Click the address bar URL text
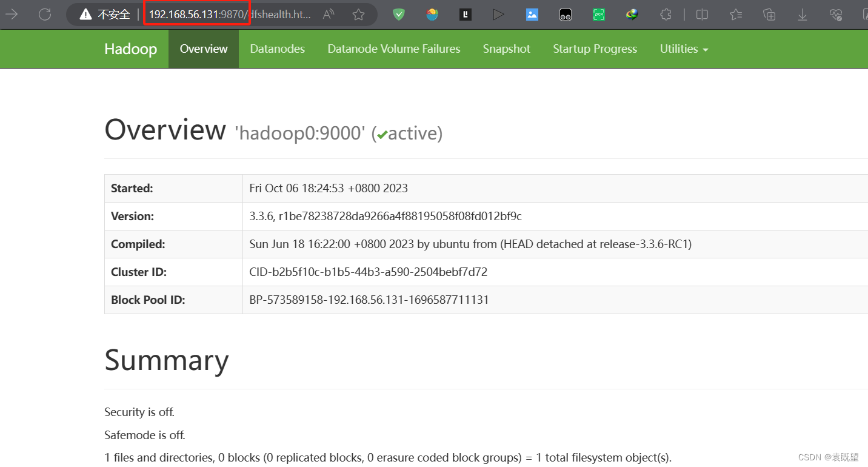Image resolution: width=868 pixels, height=467 pixels. coord(230,15)
